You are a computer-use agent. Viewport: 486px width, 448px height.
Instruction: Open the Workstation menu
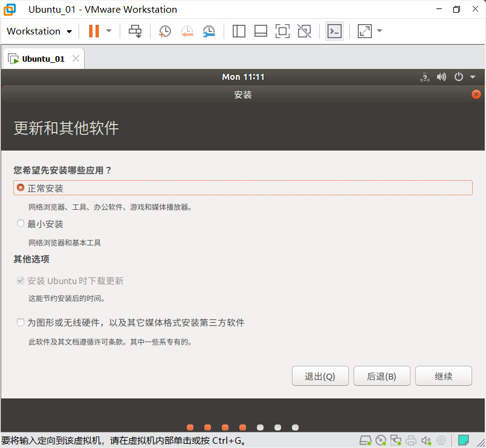(x=39, y=31)
